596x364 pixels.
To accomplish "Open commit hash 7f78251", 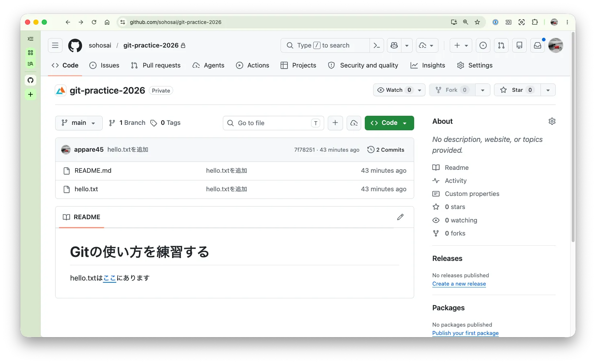I will click(305, 150).
